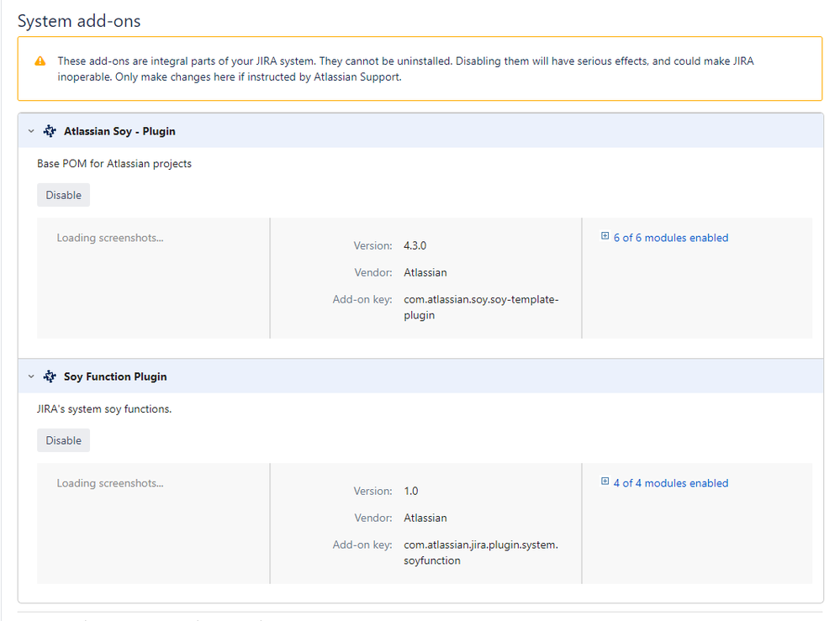This screenshot has height=621, width=840.
Task: Disable the Soy Function Plugin add-on
Action: (63, 440)
